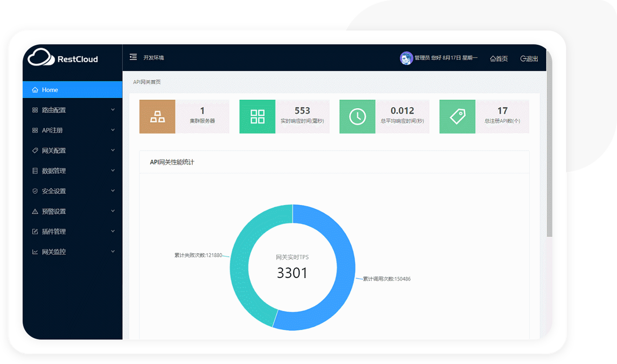617x364 pixels.
Task: Click the 网关实时TPS value 3301
Action: [292, 273]
